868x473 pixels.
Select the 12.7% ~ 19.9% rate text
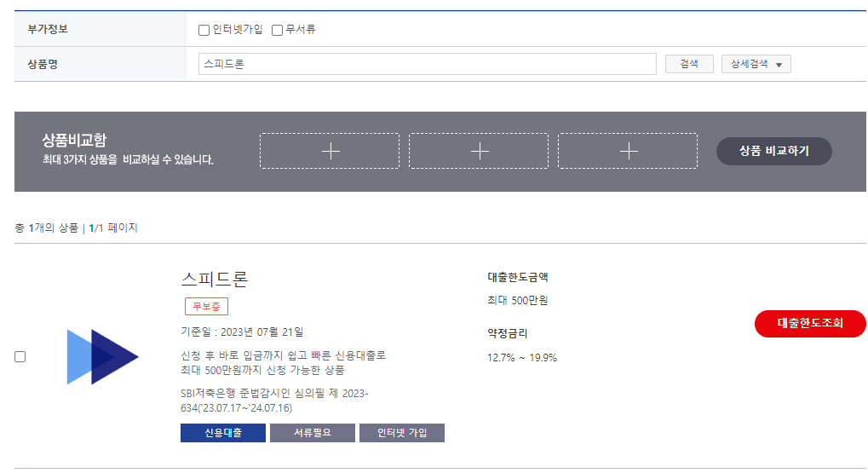coord(522,358)
